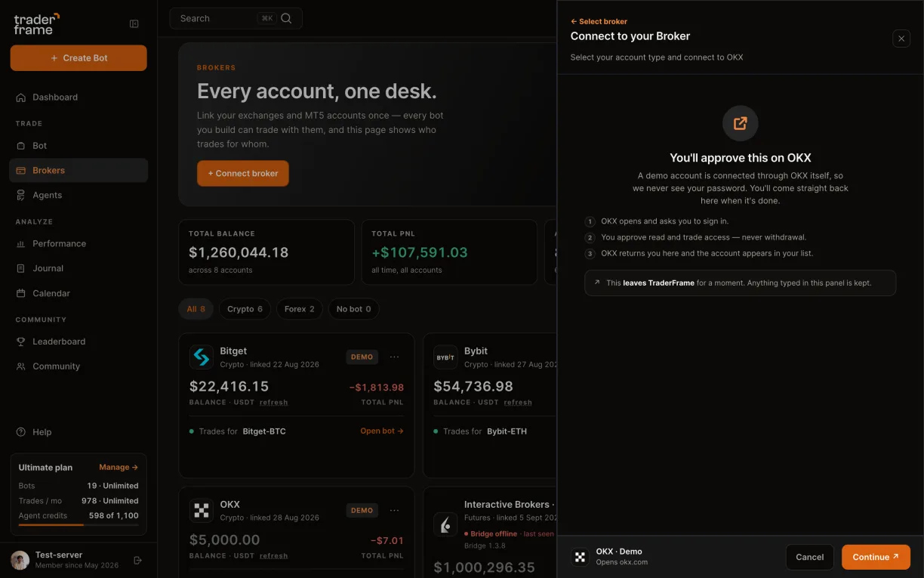
Task: Click the Bitget exchange logo
Action: pyautogui.click(x=202, y=357)
